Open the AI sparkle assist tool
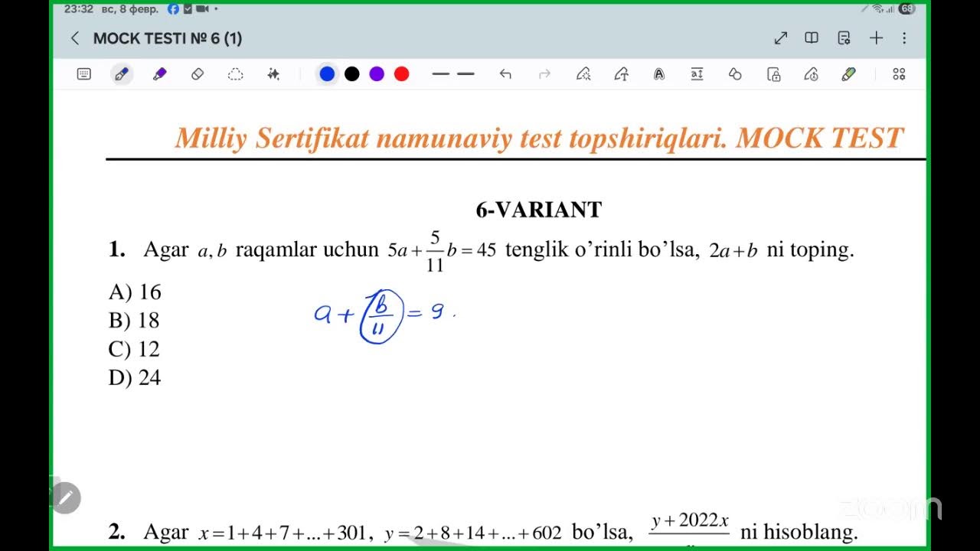Viewport: 980px width, 551px height. coord(273,74)
